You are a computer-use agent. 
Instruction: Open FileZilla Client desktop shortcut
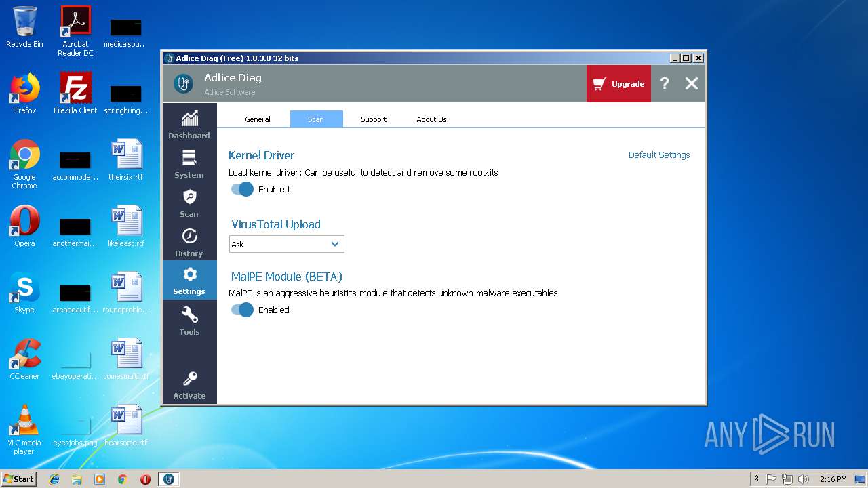[x=75, y=94]
